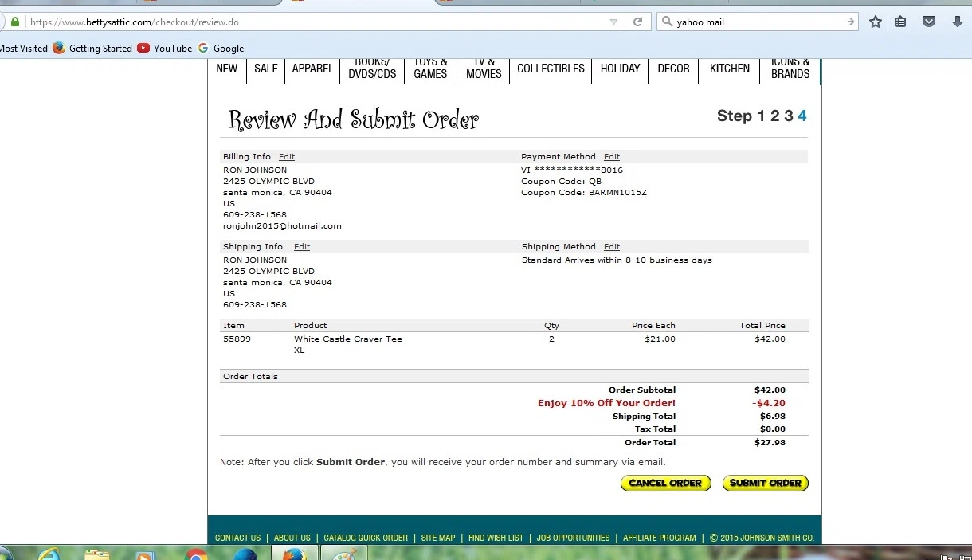The image size is (972, 560).
Task: Click the search go arrow
Action: tap(851, 22)
